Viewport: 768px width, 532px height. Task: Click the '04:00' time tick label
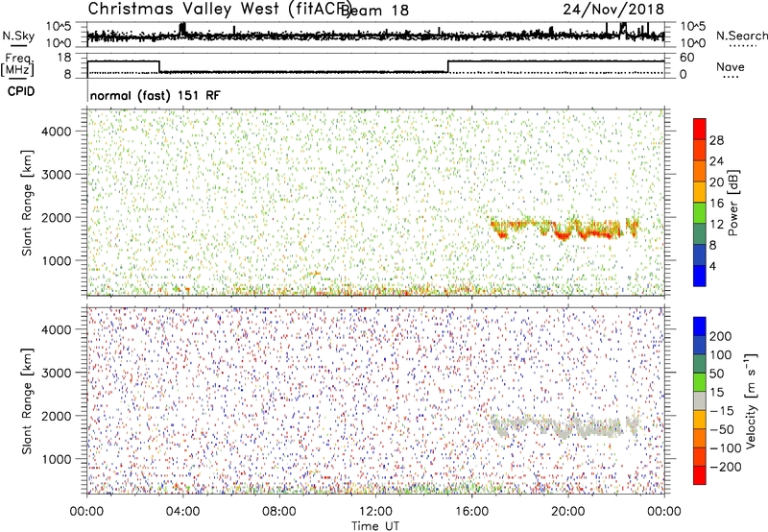pos(182,512)
